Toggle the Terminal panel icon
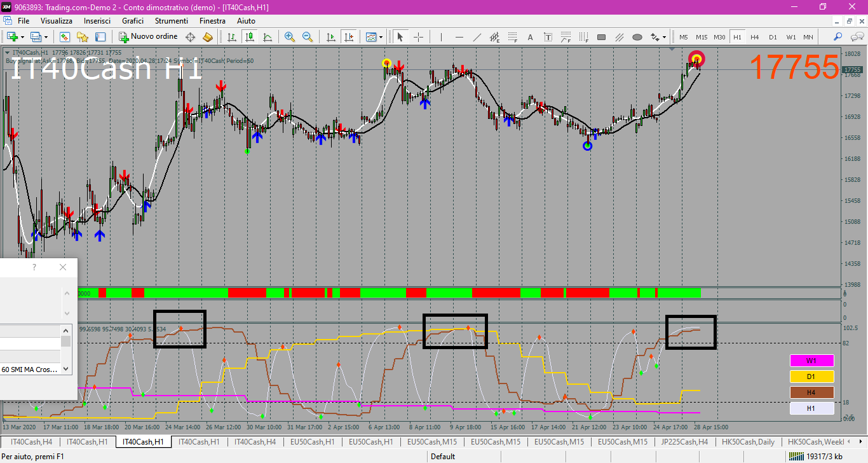868x463 pixels. coord(100,37)
